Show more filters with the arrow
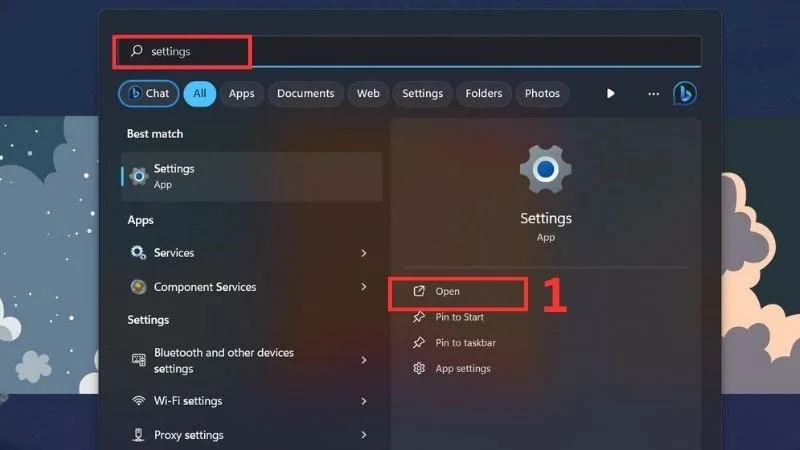This screenshot has height=450, width=800. (610, 93)
